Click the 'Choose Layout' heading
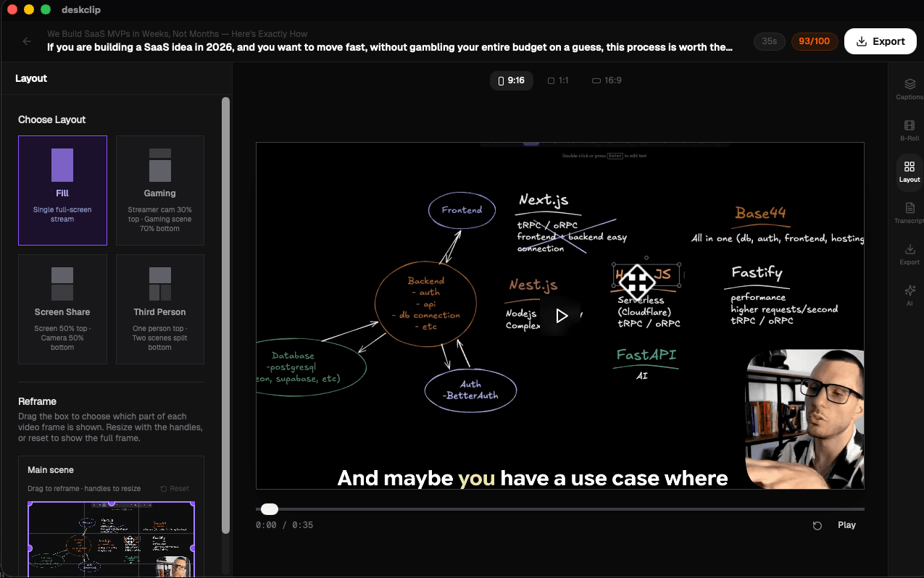 (52, 120)
